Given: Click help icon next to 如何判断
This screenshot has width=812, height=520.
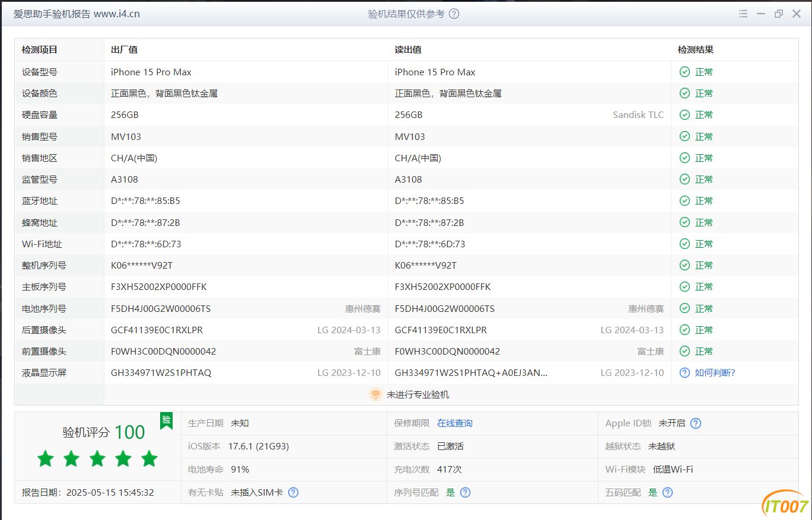Looking at the screenshot, I should click(684, 373).
